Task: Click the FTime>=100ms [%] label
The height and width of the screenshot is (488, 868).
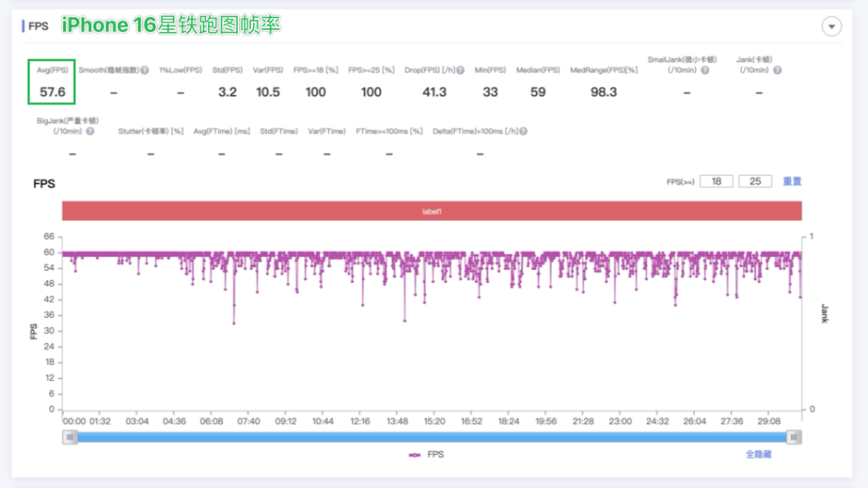Action: coord(389,131)
